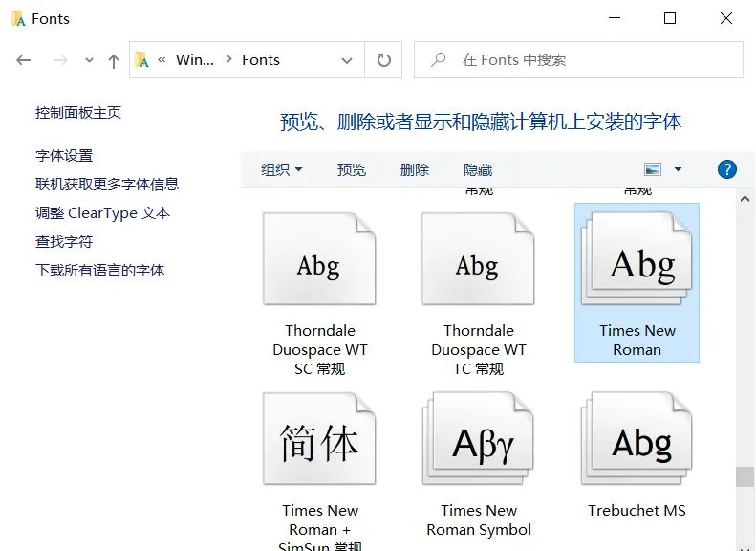756x551 pixels.
Task: Select the Win... path segment
Action: pyautogui.click(x=195, y=60)
